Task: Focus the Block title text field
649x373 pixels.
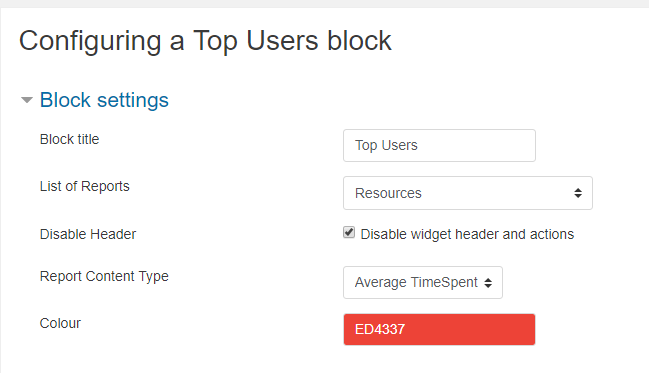Action: tap(439, 145)
